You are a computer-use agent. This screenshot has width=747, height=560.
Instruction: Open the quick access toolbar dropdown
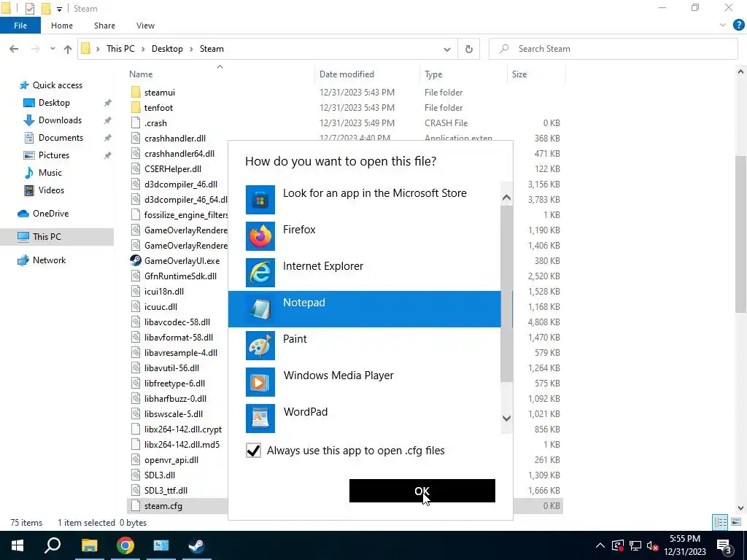(x=59, y=9)
